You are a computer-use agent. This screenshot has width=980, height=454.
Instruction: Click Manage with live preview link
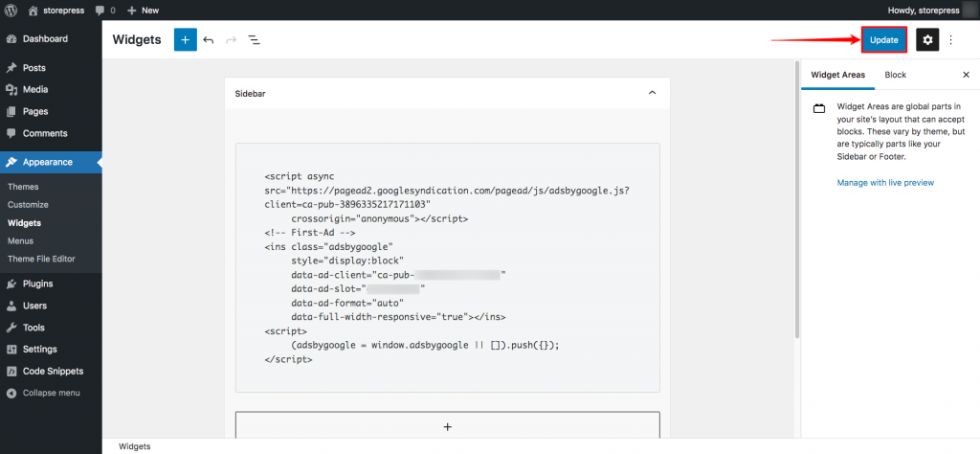tap(885, 183)
